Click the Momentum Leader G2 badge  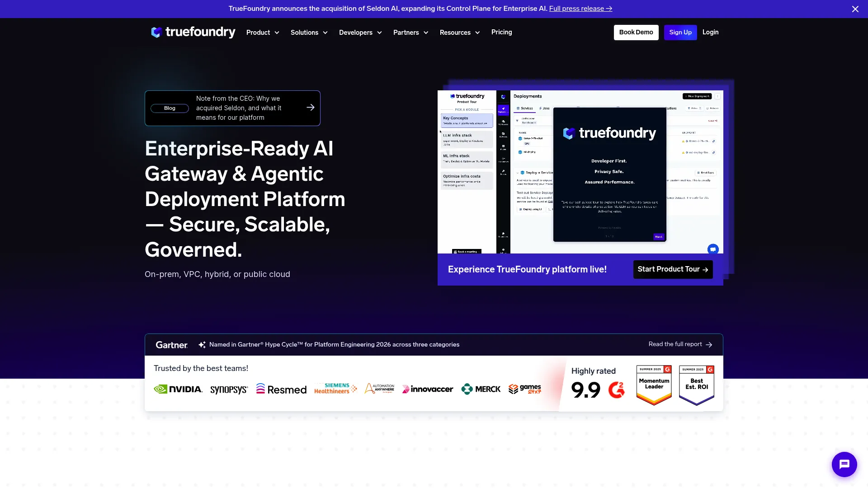pos(654,385)
